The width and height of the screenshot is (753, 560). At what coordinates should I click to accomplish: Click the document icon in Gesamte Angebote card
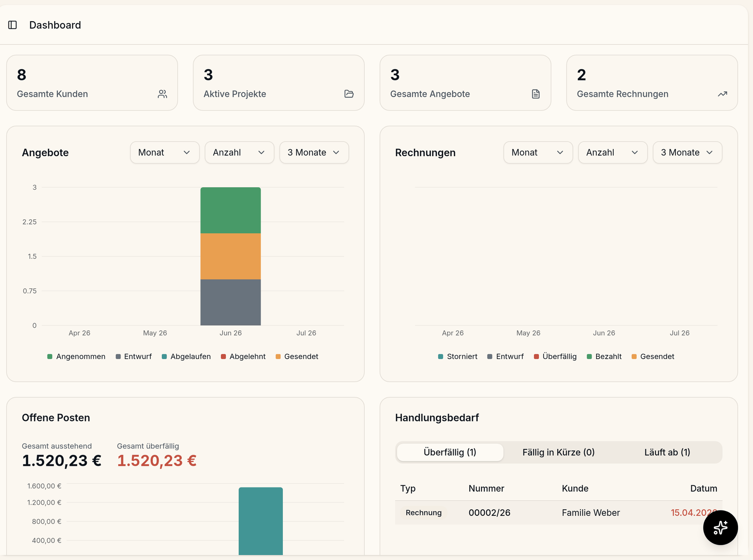click(536, 94)
